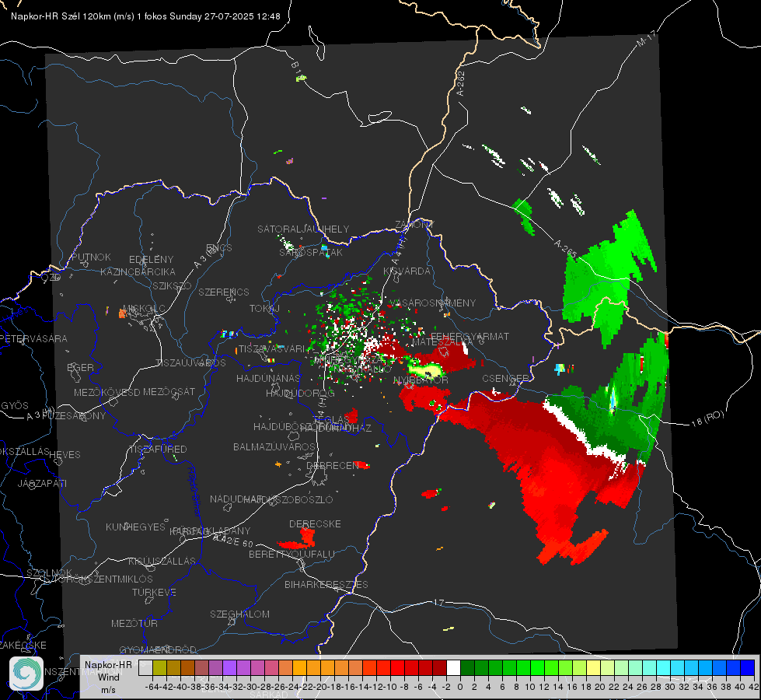Click the SÁTORALJAÚJHELY city label
761x700 pixels.
(303, 229)
